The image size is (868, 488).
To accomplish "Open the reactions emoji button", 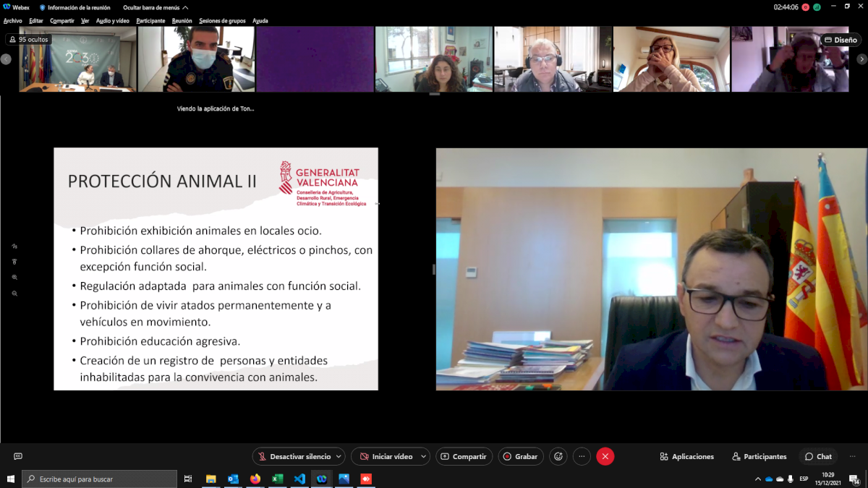I will coord(558,456).
